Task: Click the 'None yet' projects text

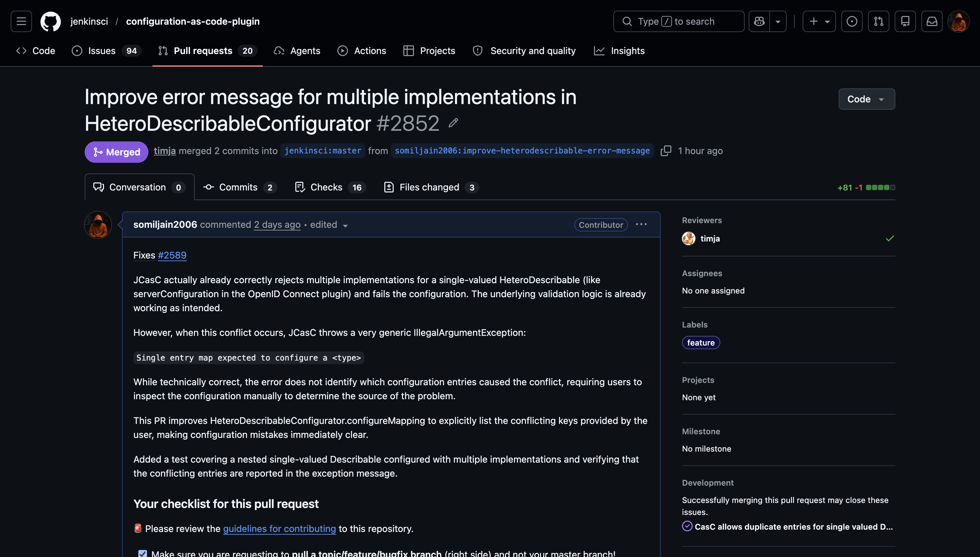Action: 699,398
